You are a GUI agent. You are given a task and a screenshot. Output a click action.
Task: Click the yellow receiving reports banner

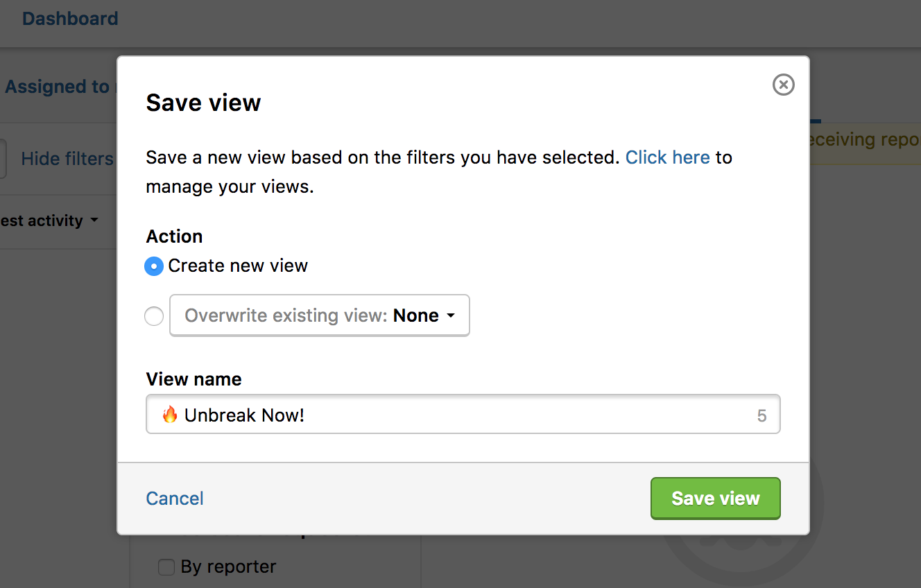coord(865,140)
